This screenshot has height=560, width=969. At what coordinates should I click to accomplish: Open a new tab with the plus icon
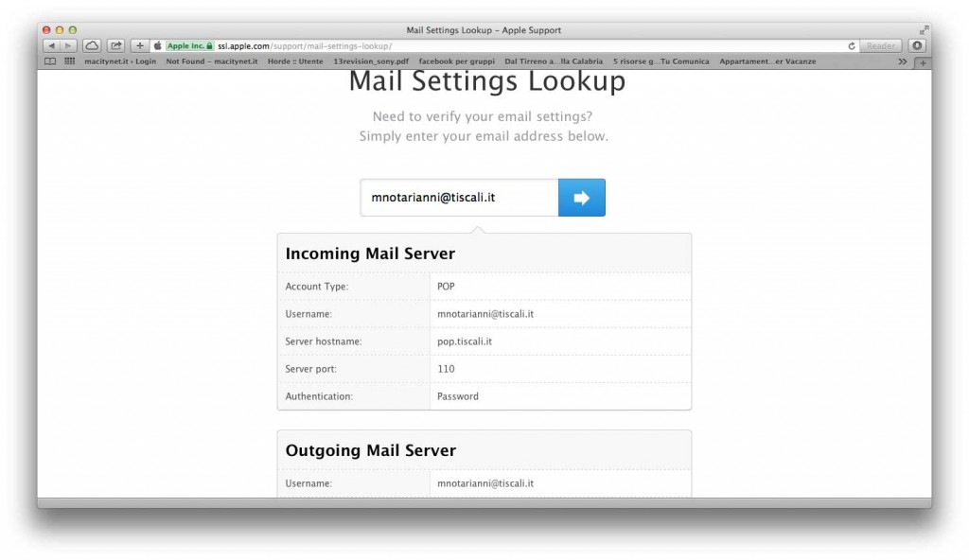(138, 44)
